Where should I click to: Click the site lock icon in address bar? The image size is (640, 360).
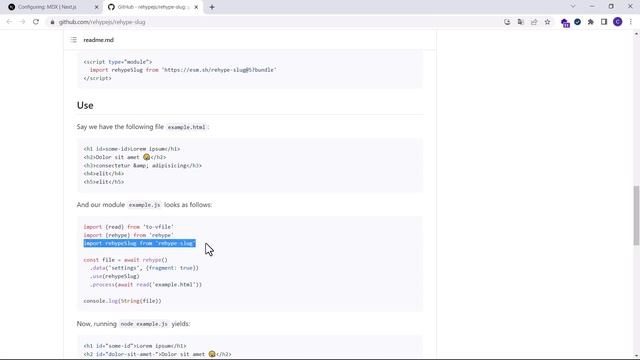(x=52, y=22)
